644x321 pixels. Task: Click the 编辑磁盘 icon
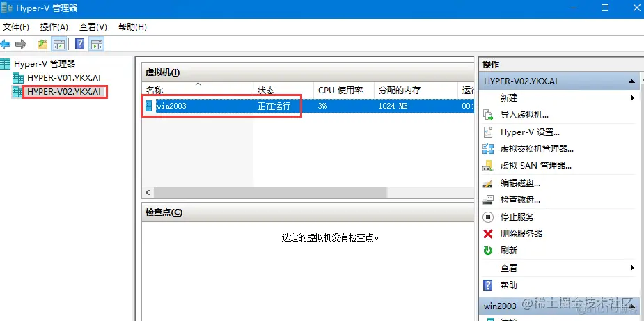[x=487, y=183]
